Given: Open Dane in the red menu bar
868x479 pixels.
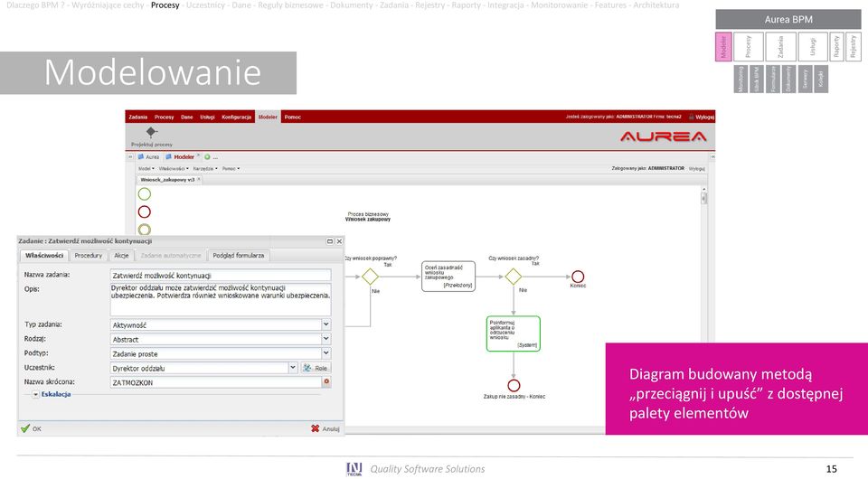Looking at the screenshot, I should [187, 117].
